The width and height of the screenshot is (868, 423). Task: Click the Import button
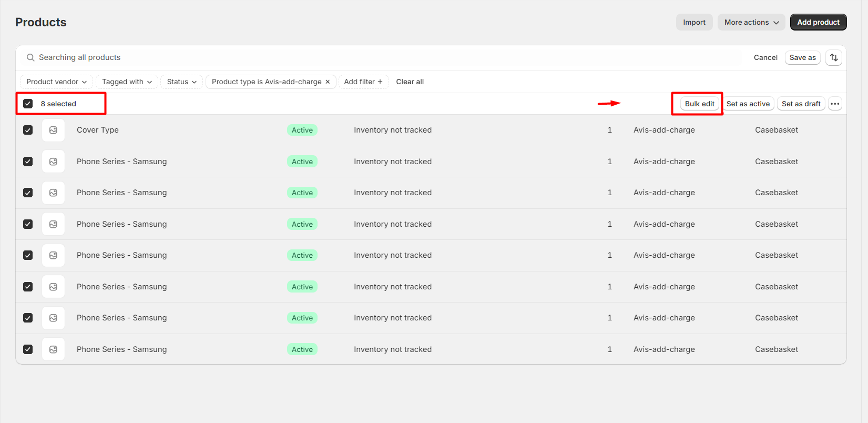(x=694, y=22)
